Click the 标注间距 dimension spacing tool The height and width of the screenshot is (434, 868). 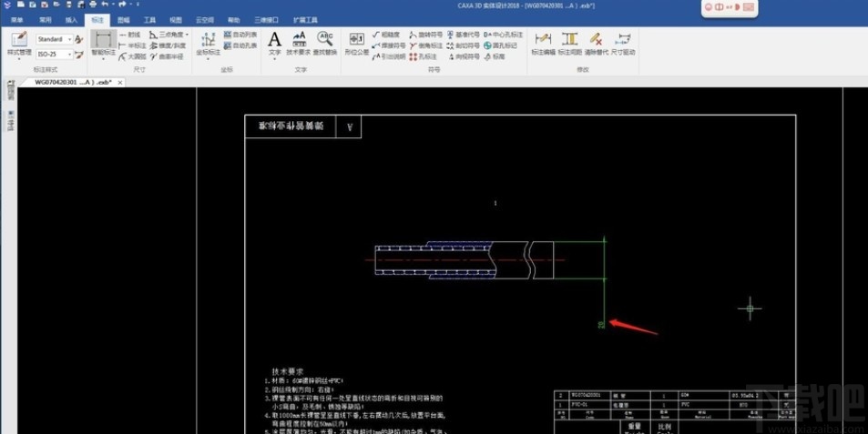(569, 43)
